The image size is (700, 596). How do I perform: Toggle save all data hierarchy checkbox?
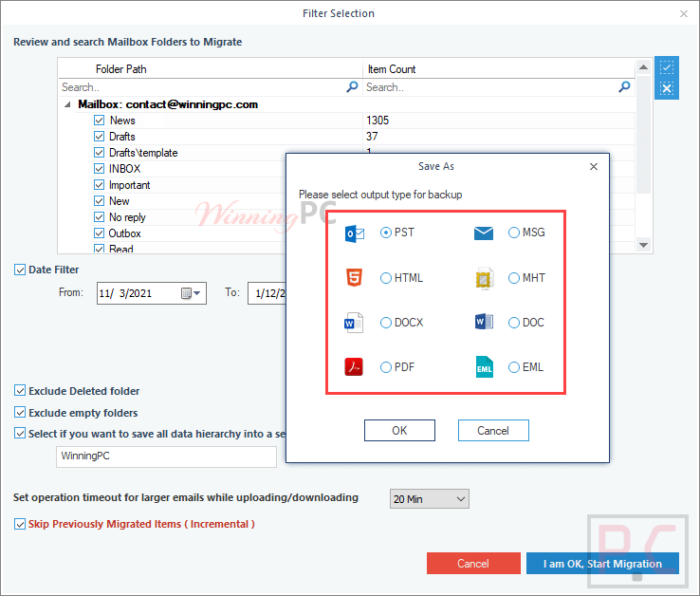click(x=20, y=433)
